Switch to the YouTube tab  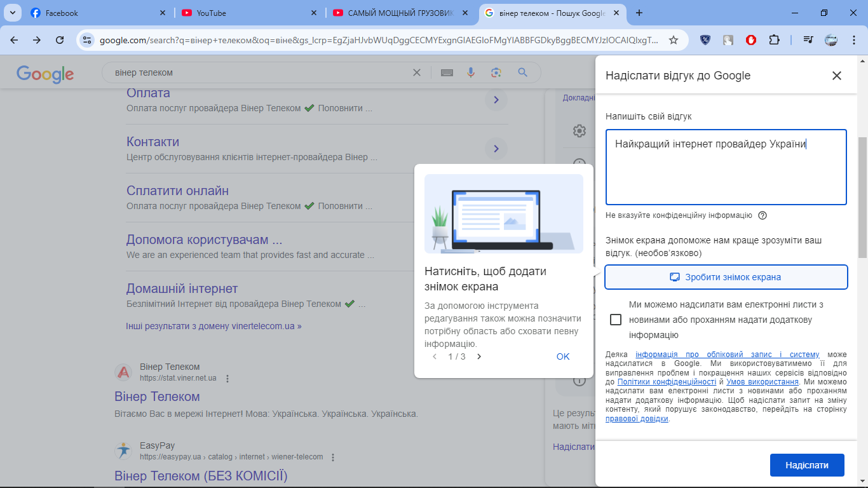point(250,13)
